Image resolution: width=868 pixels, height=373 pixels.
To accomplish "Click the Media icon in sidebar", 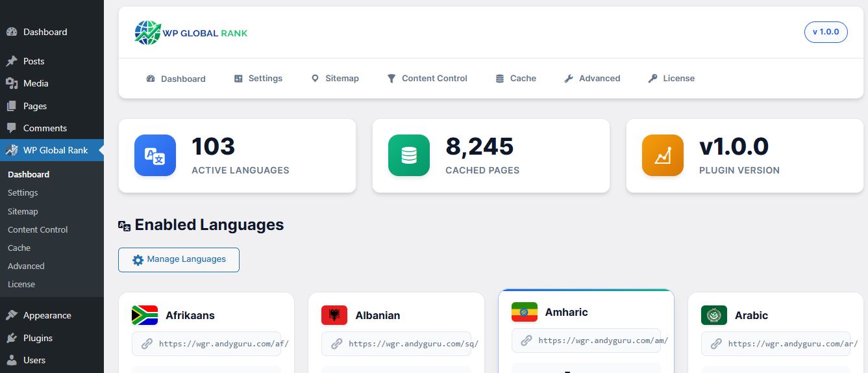I will click(12, 83).
